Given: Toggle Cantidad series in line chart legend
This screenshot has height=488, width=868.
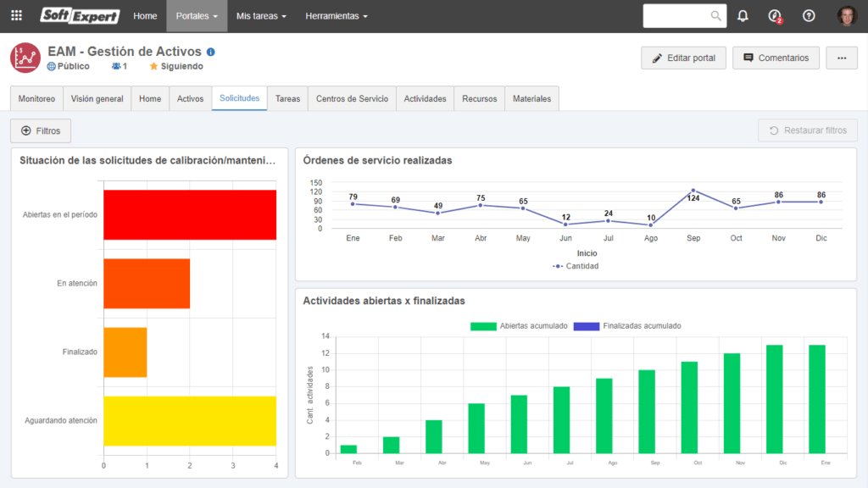Looking at the screenshot, I should (576, 266).
